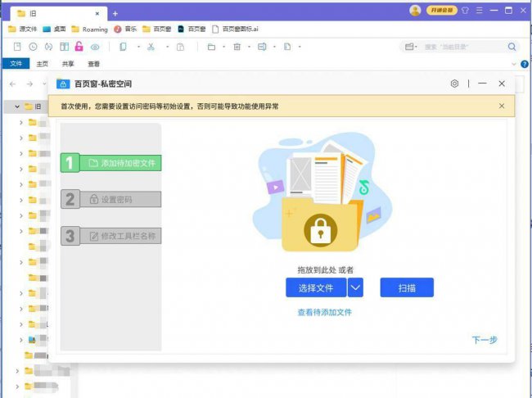Screen dimensions: 532x398
Task: Click the user avatar icon in title bar
Action: tap(415, 10)
